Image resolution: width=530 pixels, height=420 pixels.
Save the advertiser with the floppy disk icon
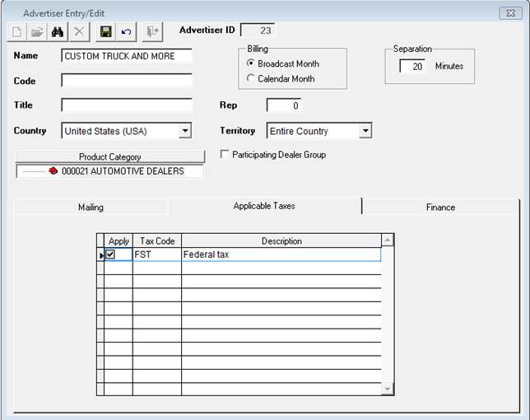coord(105,31)
